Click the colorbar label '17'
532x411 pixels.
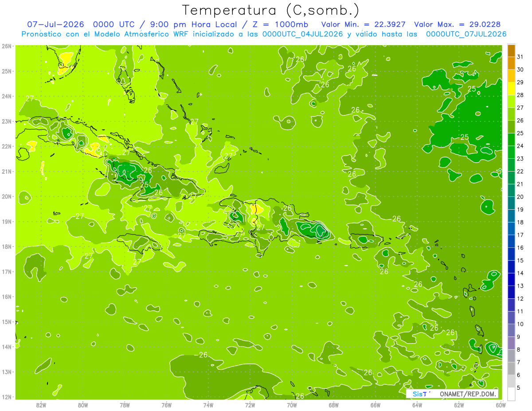[x=520, y=235]
